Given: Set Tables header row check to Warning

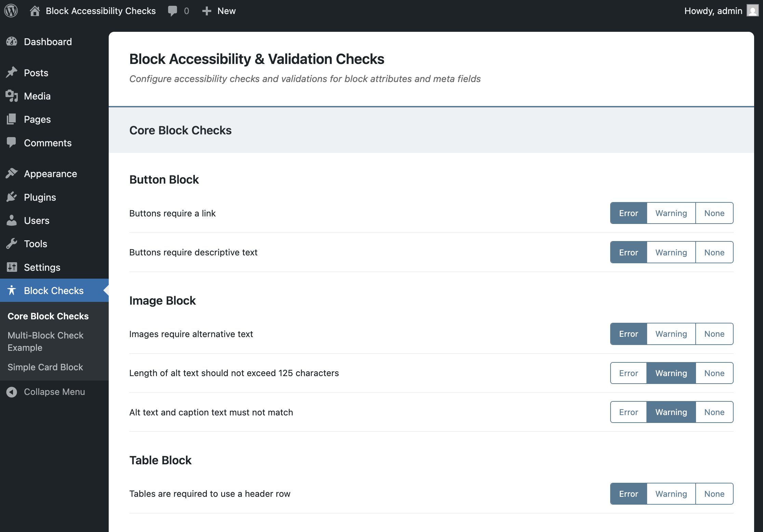Looking at the screenshot, I should point(670,494).
